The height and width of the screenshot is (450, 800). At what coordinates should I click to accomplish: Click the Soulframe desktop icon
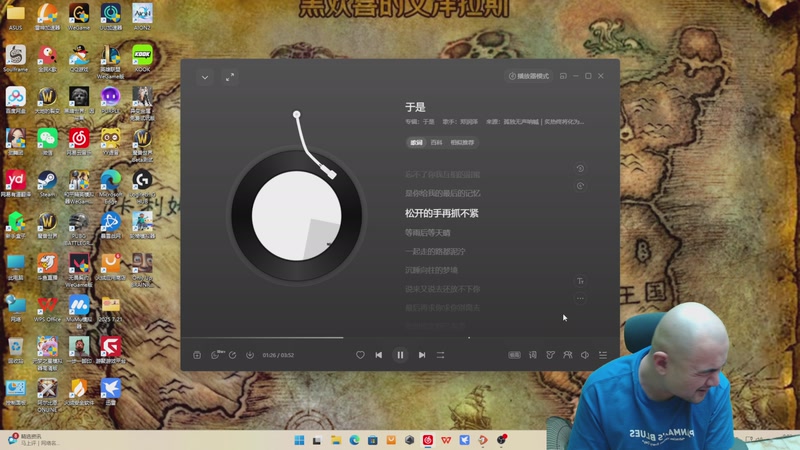click(16, 58)
